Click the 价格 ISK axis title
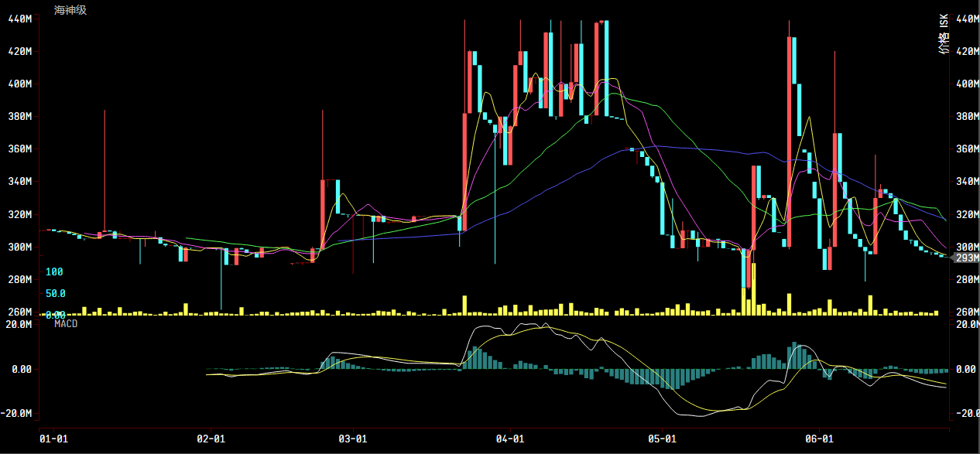 [x=943, y=36]
